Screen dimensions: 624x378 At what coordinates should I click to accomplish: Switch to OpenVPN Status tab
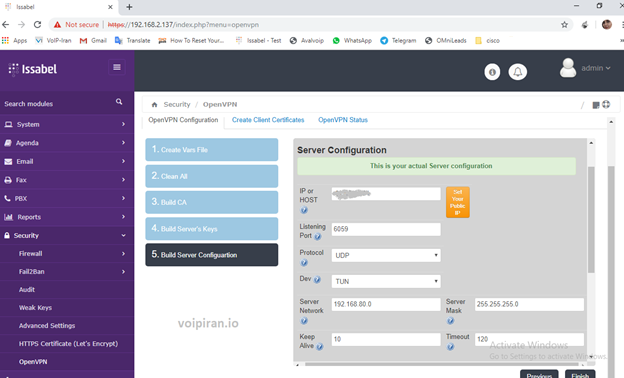(343, 120)
